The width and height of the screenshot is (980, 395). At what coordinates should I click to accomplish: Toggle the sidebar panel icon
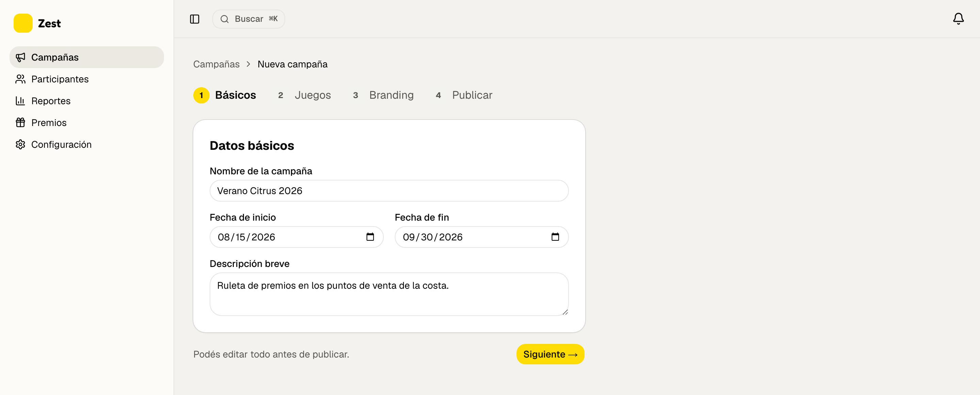tap(194, 19)
